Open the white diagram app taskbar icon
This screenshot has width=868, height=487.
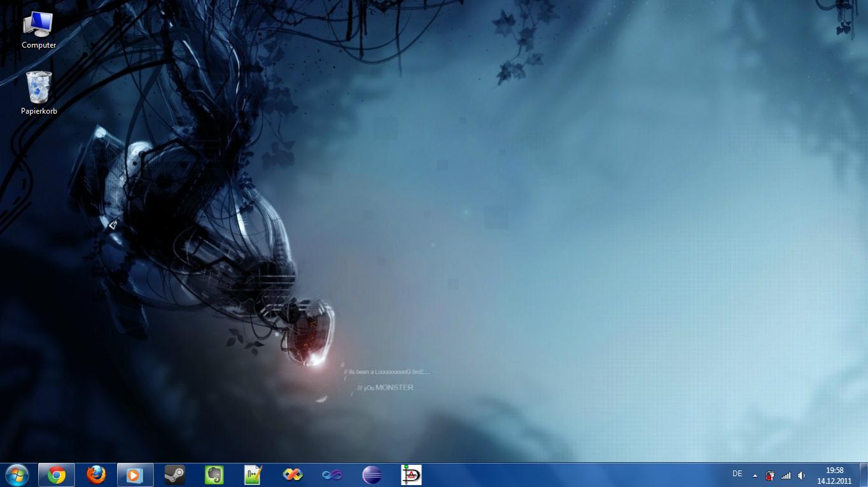411,475
